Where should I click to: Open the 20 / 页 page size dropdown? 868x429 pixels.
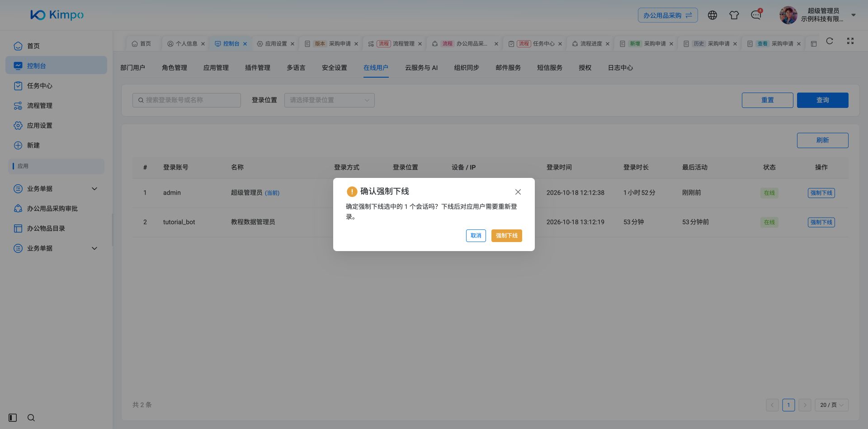pos(831,405)
